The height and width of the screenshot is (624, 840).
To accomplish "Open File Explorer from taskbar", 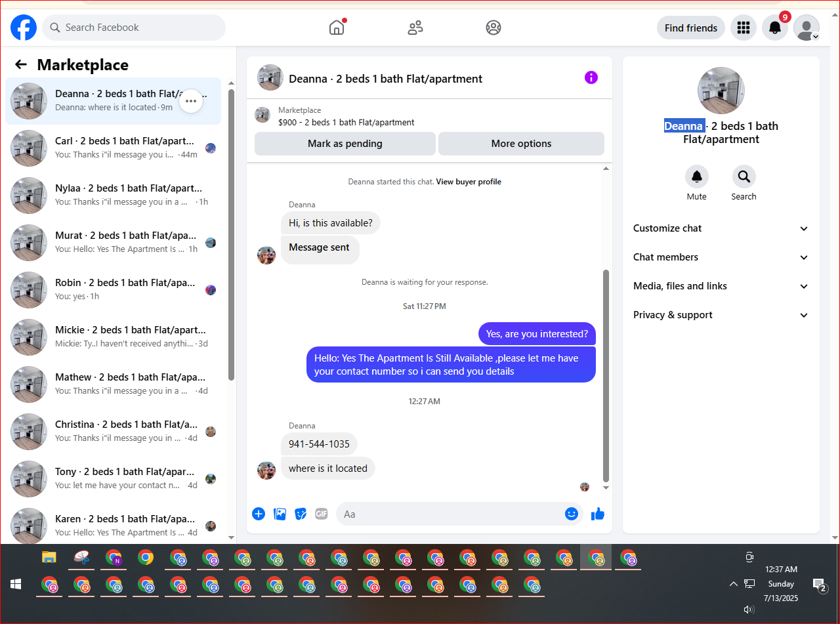I will click(x=49, y=558).
